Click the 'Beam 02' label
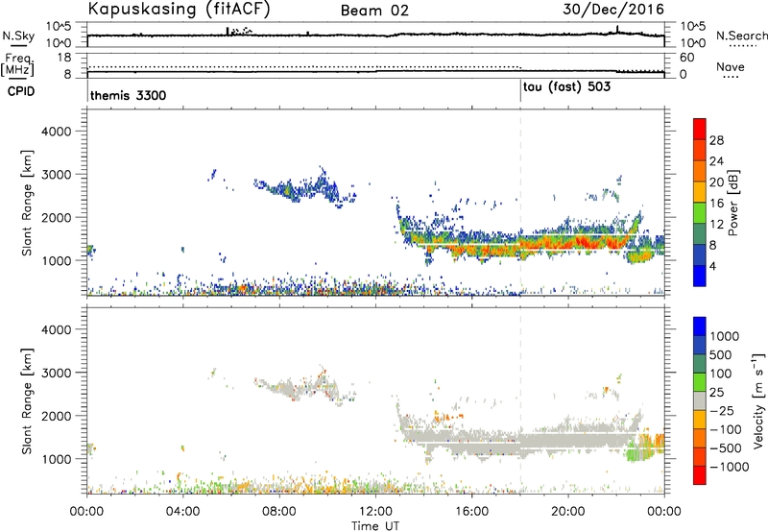Viewport: 768px width, 532px height. click(374, 11)
